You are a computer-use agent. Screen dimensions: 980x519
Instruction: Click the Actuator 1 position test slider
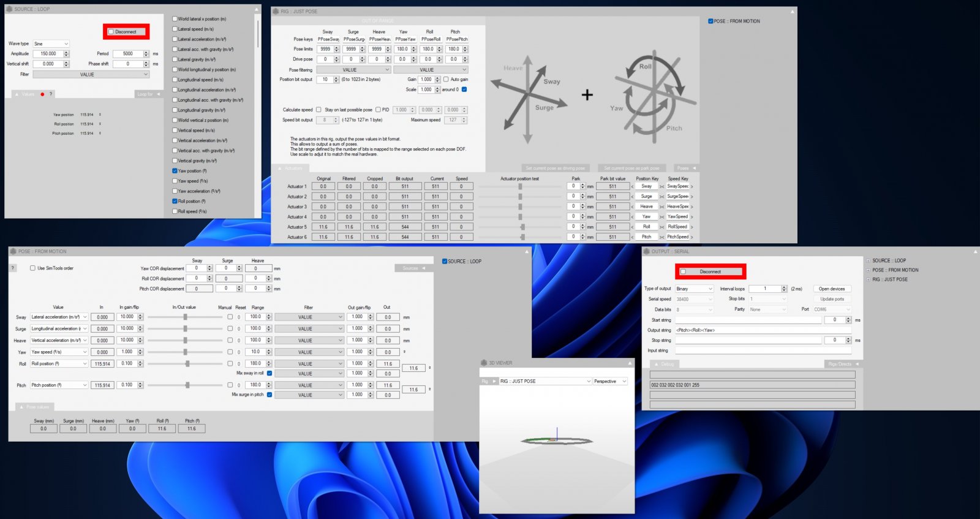pyautogui.click(x=520, y=186)
